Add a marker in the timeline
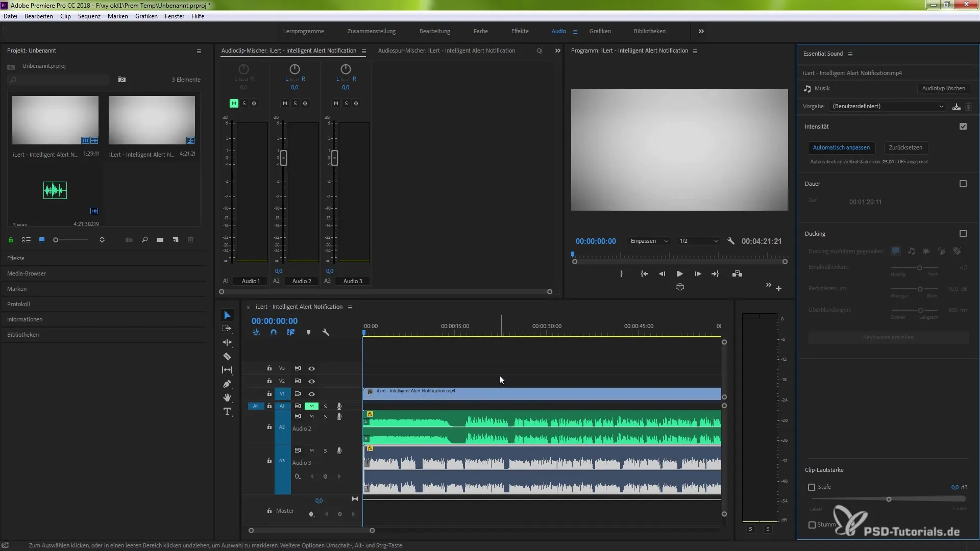This screenshot has height=551, width=980. [308, 332]
